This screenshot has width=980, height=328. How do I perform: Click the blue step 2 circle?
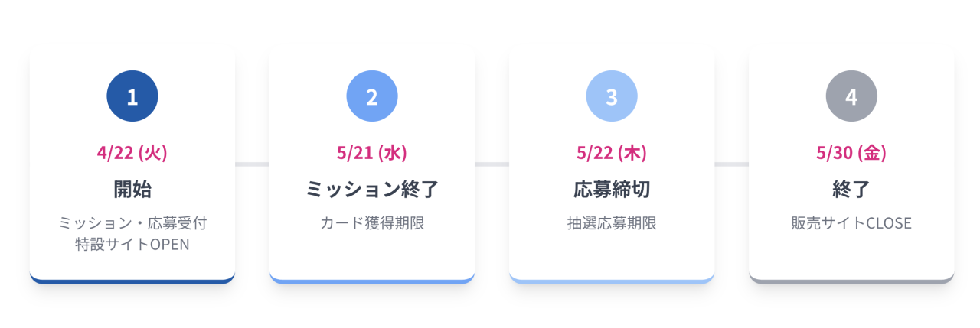[372, 96]
